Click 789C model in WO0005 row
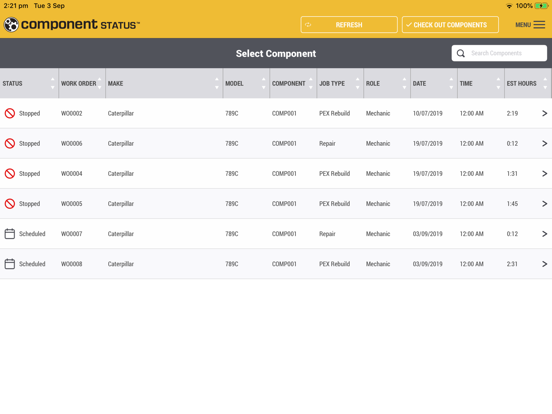The width and height of the screenshot is (552, 414). pyautogui.click(x=232, y=203)
